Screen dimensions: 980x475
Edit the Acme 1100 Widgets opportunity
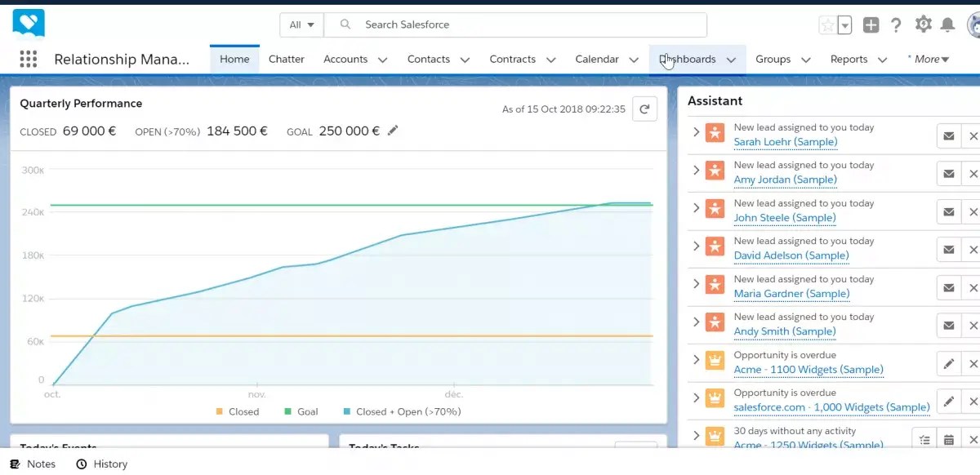coord(948,363)
